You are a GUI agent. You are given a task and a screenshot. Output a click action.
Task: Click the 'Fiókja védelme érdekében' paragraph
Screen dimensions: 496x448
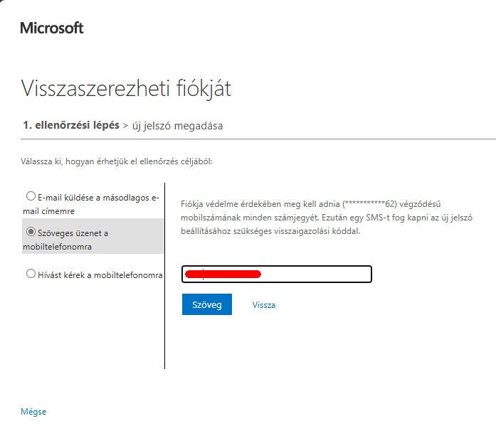click(x=327, y=218)
